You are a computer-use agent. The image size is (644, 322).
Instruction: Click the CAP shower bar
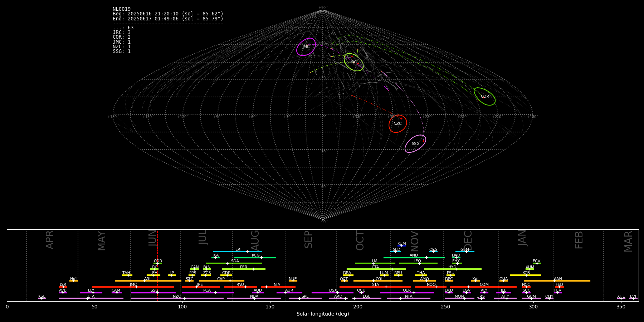[222, 281]
